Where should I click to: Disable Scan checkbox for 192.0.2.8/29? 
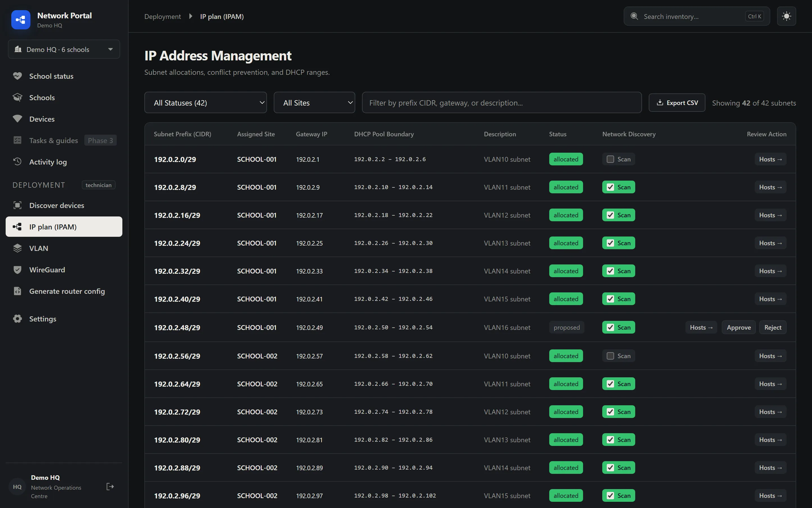tap(610, 187)
